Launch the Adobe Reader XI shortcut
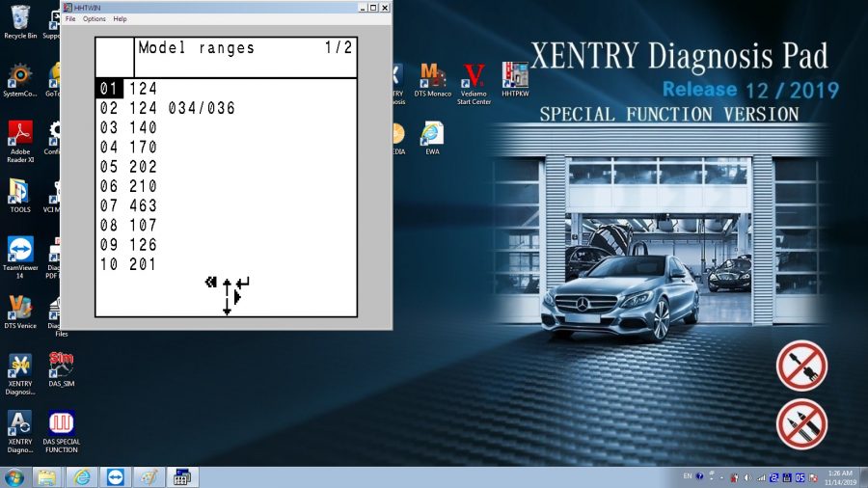 tap(20, 142)
